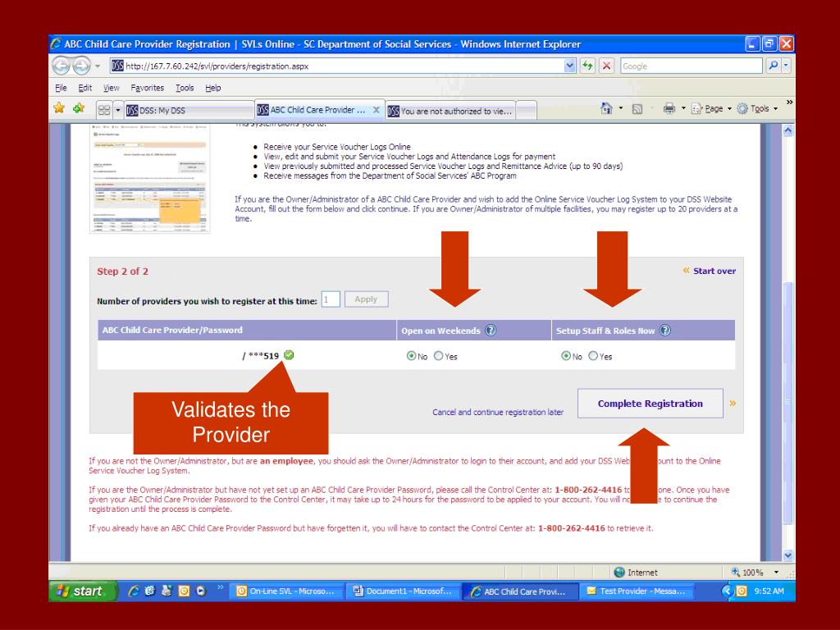
Task: Click the Windows Start button
Action: pyautogui.click(x=83, y=591)
